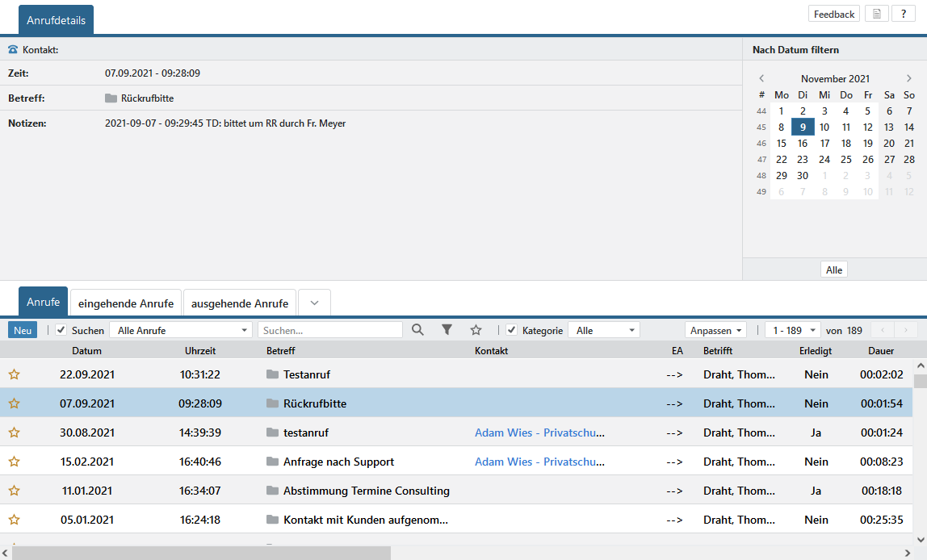Screen dimensions: 927x560
Task: Open the document icon next to Feedback
Action: (x=875, y=15)
